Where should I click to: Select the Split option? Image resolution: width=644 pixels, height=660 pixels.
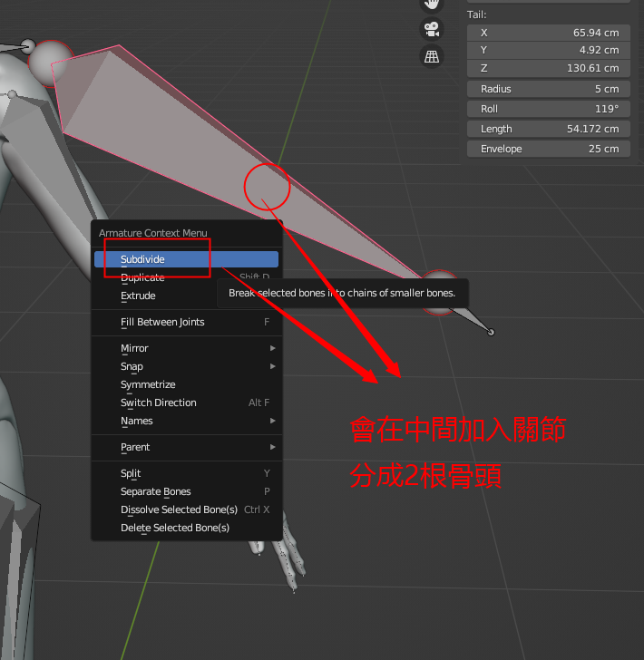(131, 473)
